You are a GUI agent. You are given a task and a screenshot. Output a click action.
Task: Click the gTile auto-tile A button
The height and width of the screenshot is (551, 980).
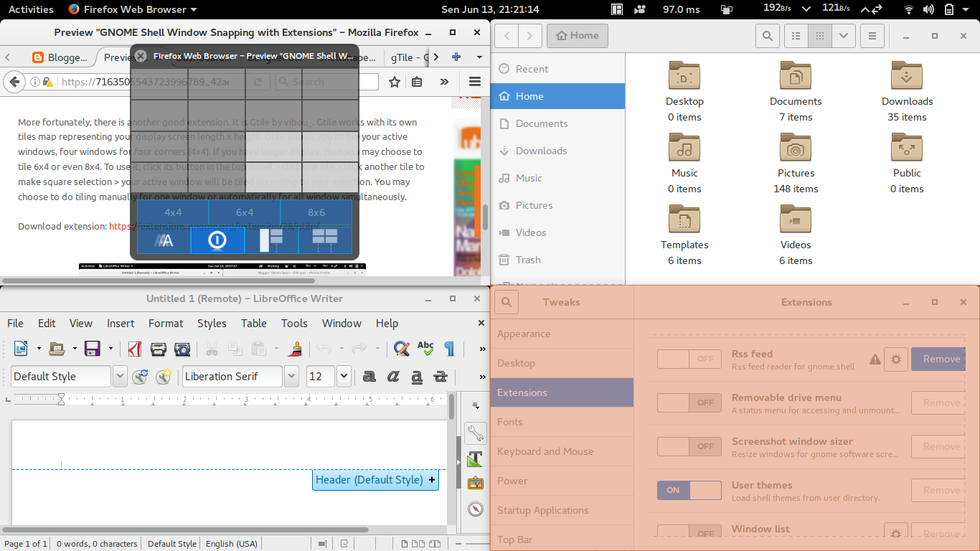point(164,240)
